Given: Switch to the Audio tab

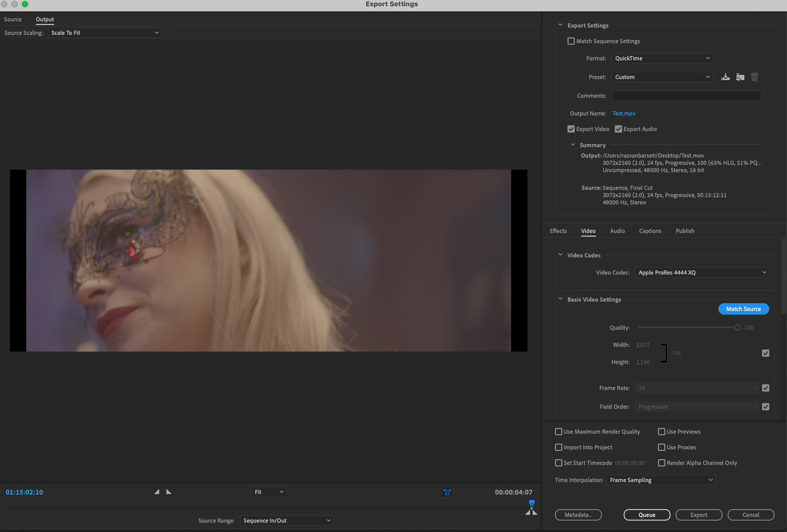Looking at the screenshot, I should click(617, 231).
